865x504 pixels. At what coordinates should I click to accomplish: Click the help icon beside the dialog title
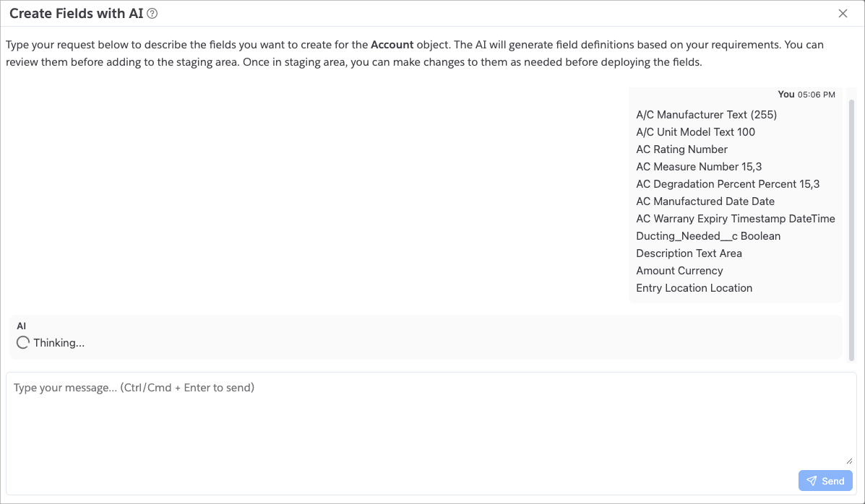(152, 14)
